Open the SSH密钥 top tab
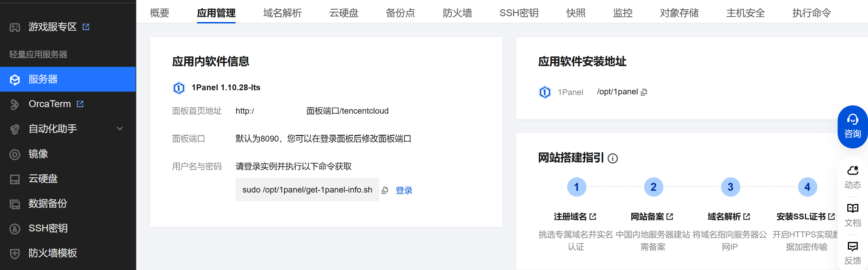Image resolution: width=868 pixels, height=270 pixels. click(519, 13)
